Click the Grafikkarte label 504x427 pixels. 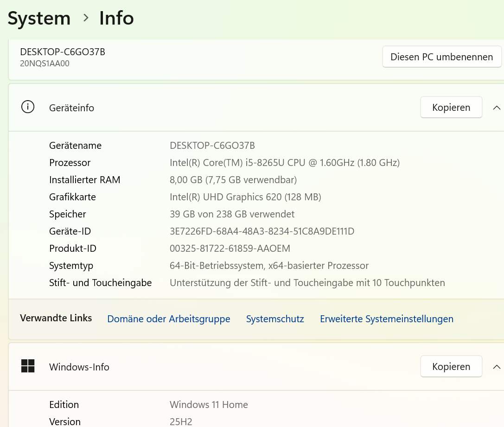pyautogui.click(x=72, y=197)
